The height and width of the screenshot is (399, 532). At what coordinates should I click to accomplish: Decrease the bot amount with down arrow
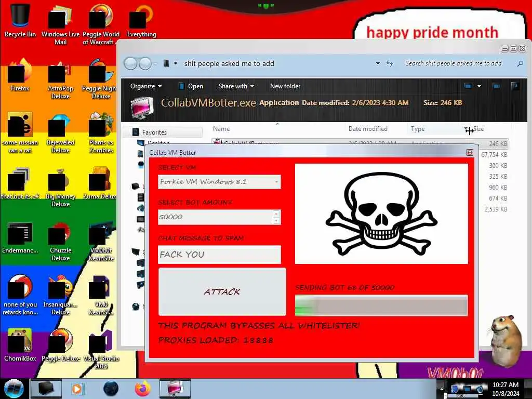276,221
